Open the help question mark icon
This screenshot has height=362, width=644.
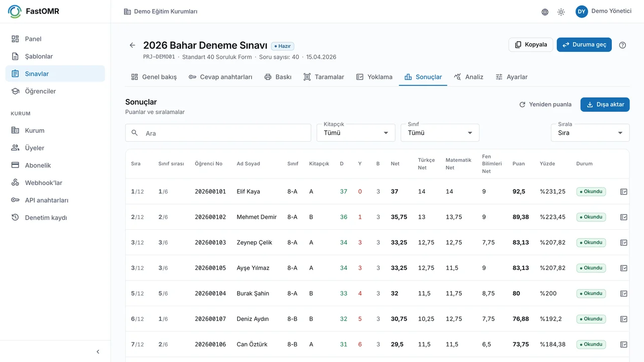coord(622,45)
